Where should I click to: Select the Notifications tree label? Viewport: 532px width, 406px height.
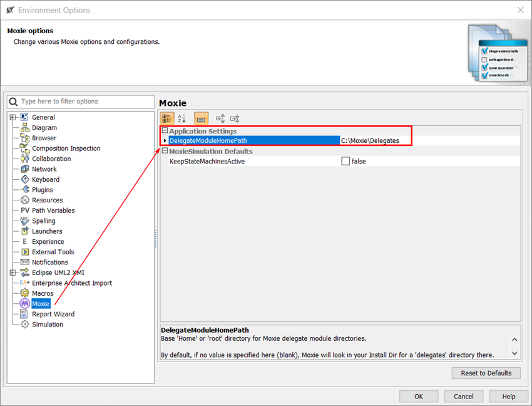tap(50, 263)
